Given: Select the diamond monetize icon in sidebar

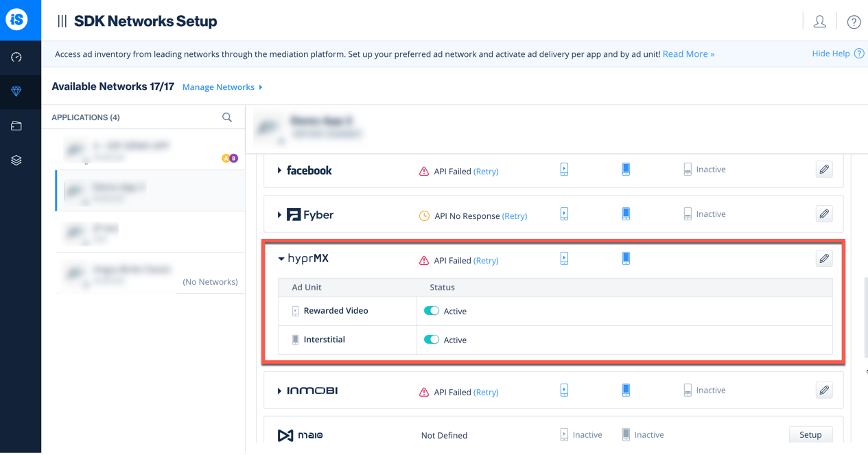Looking at the screenshot, I should 16,91.
